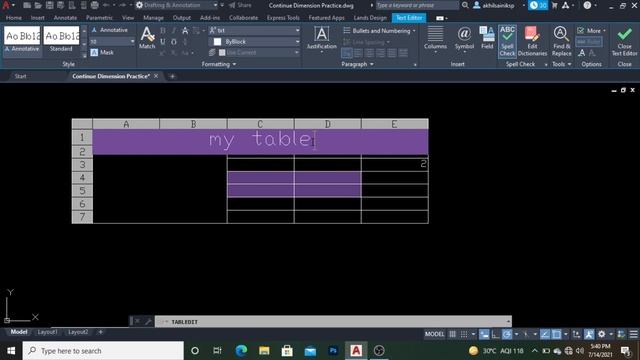Open the Manage ribbon tab
Screen dimensions: 640x360
pyautogui.click(x=153, y=18)
